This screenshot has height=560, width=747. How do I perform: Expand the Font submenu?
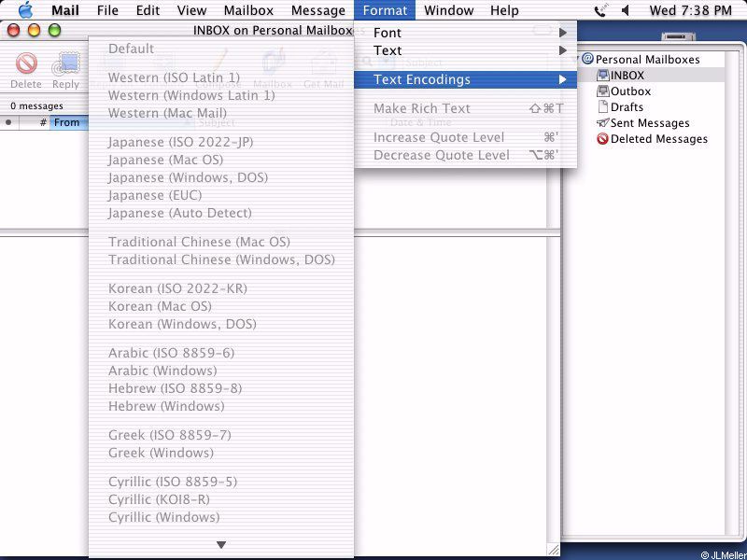[465, 33]
